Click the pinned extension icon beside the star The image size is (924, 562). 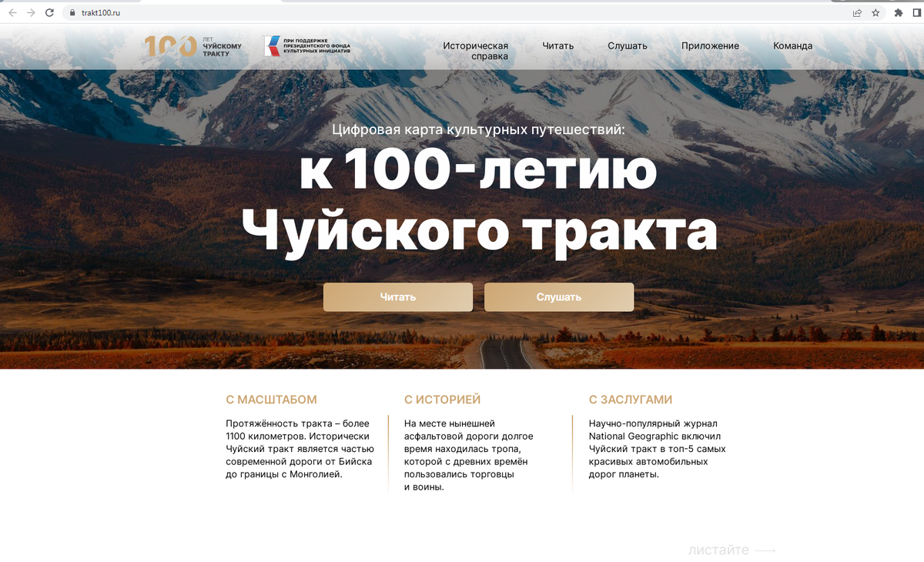pyautogui.click(x=898, y=12)
